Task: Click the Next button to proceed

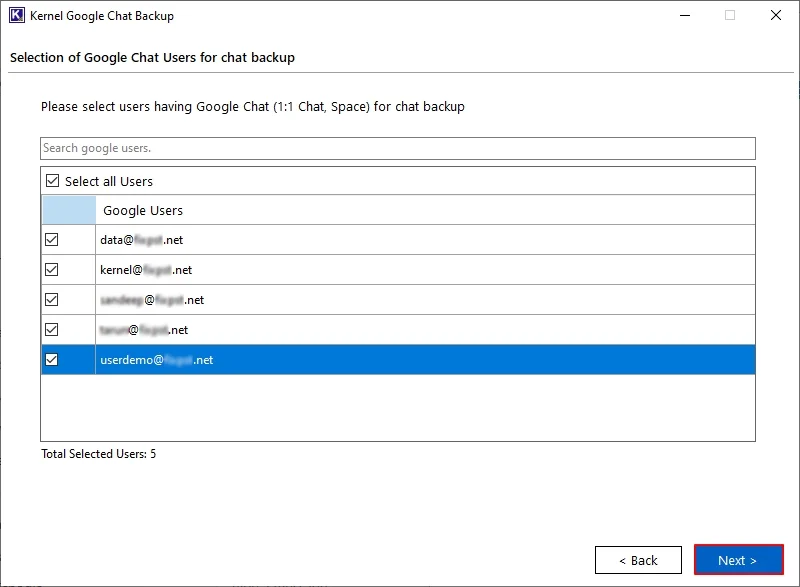Action: coord(738,560)
